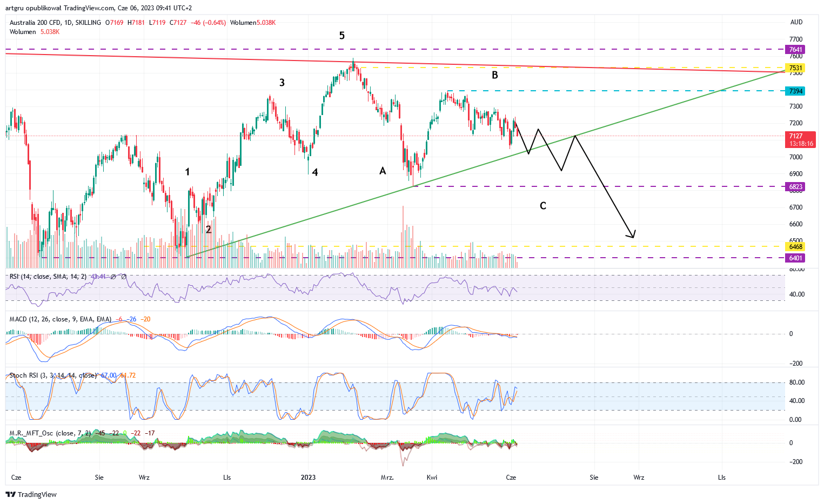824x504 pixels.
Task: Click the Mrz. label on the time axis
Action: (387, 478)
